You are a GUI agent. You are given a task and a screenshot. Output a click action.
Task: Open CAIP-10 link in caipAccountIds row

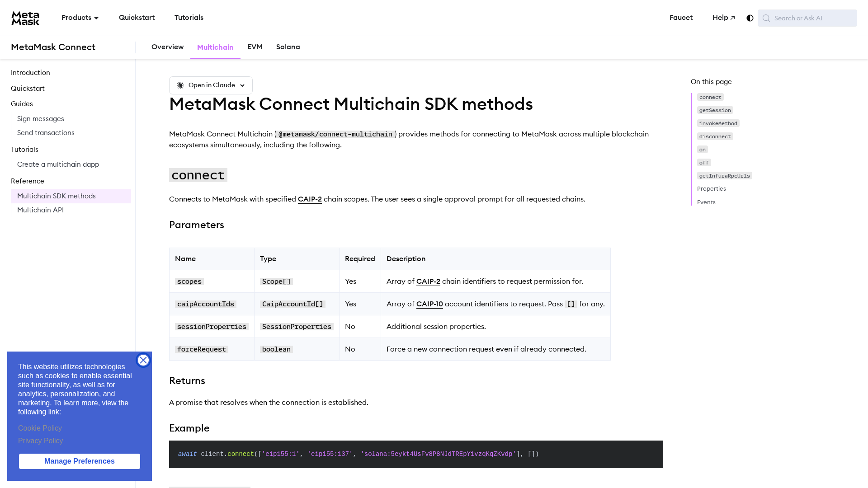click(429, 304)
